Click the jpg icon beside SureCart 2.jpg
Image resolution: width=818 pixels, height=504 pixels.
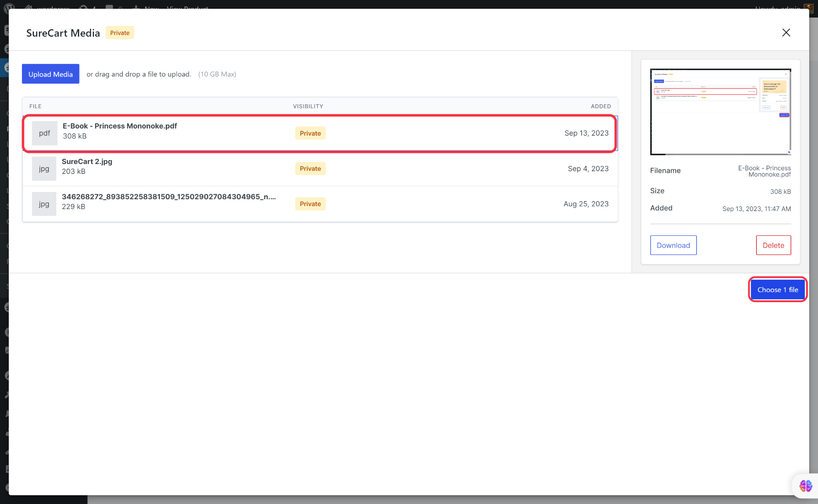coord(44,168)
